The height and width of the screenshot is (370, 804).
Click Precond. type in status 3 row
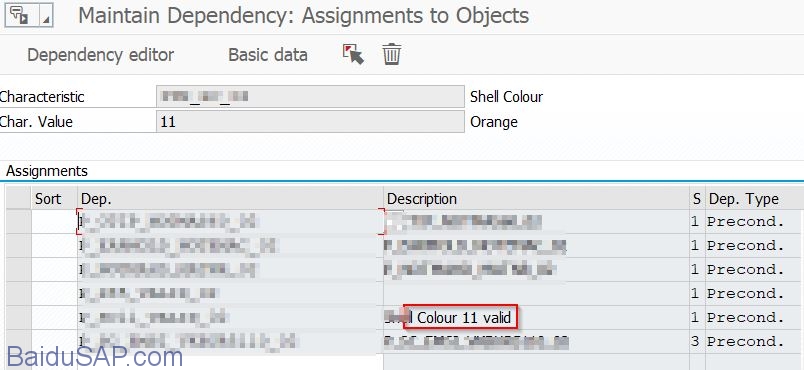(x=746, y=342)
